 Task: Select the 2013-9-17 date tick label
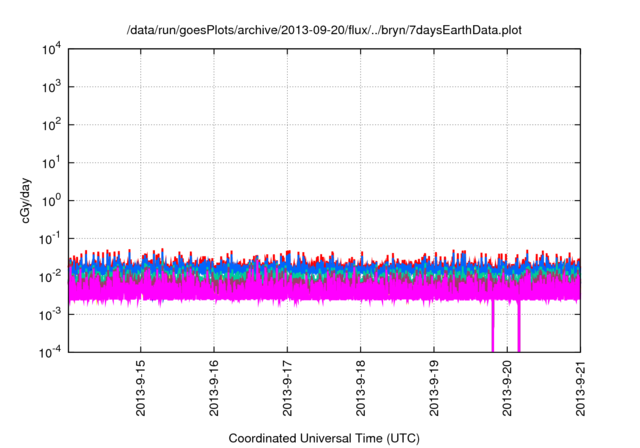(x=287, y=388)
